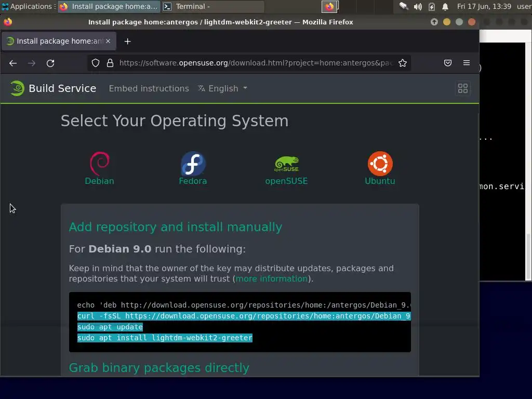The image size is (532, 399).
Task: Select the openSUSE chameleon logo
Action: tap(286, 164)
